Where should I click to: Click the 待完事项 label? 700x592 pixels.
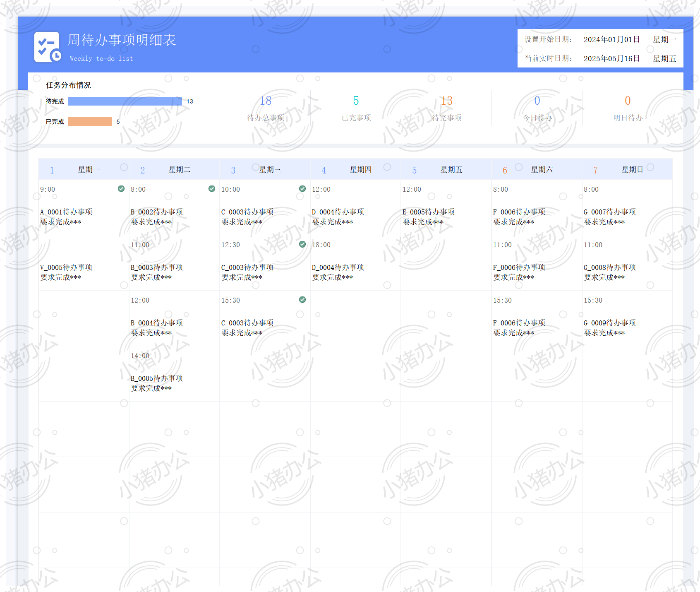(447, 118)
